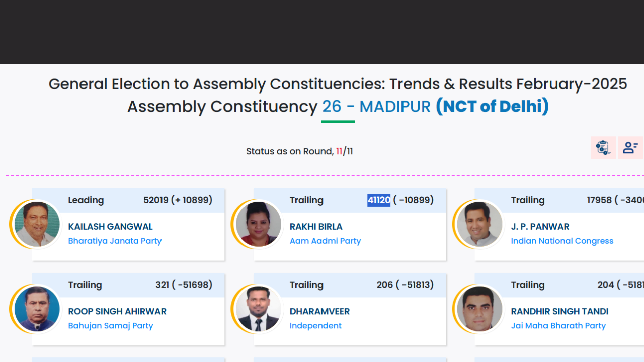
Task: Click the Bharatiya Janata Party label
Action: (115, 241)
